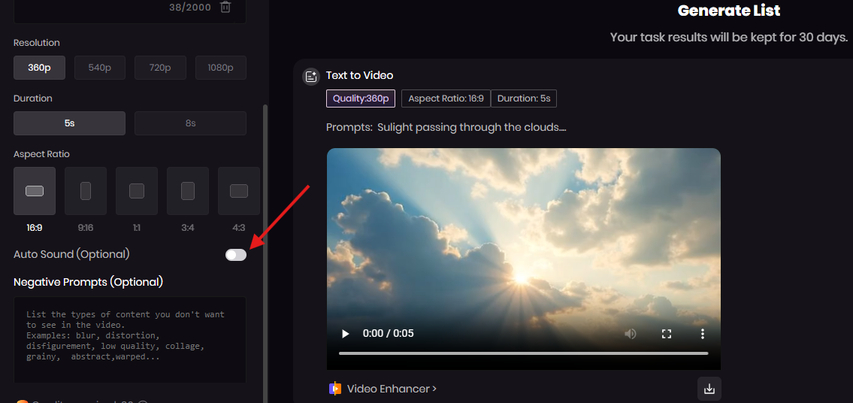Click the Aspect Ratio: 16:9 tag

pos(446,99)
